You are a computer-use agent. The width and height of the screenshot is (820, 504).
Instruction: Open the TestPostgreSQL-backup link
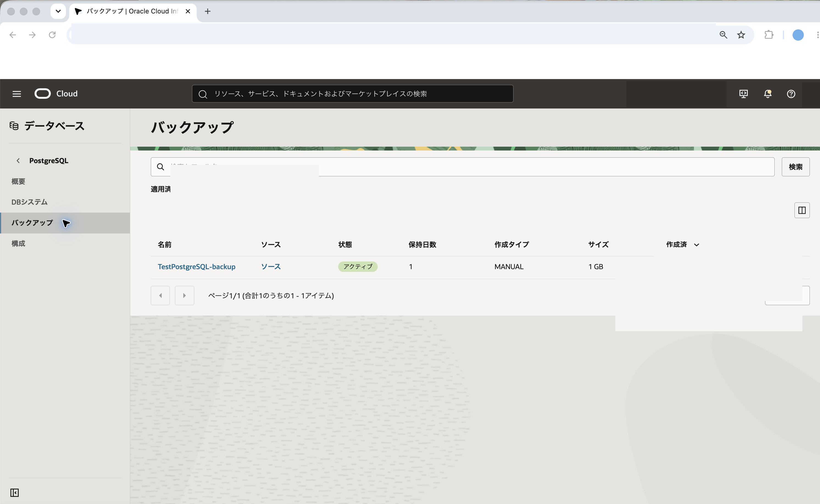[197, 267]
